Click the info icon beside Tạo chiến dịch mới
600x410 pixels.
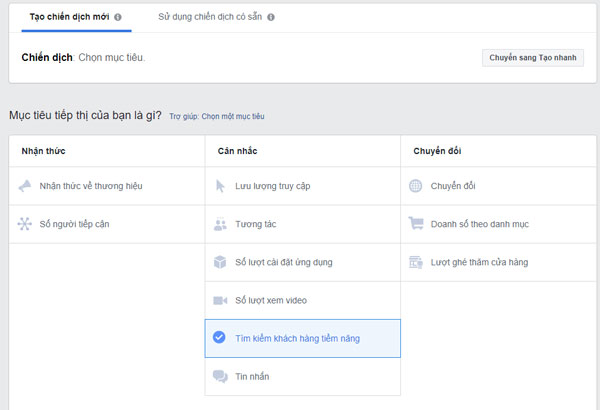click(x=118, y=17)
